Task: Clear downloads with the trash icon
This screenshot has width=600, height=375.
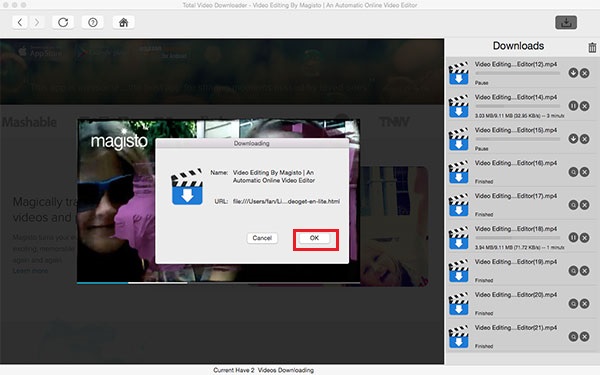Action: click(x=592, y=47)
